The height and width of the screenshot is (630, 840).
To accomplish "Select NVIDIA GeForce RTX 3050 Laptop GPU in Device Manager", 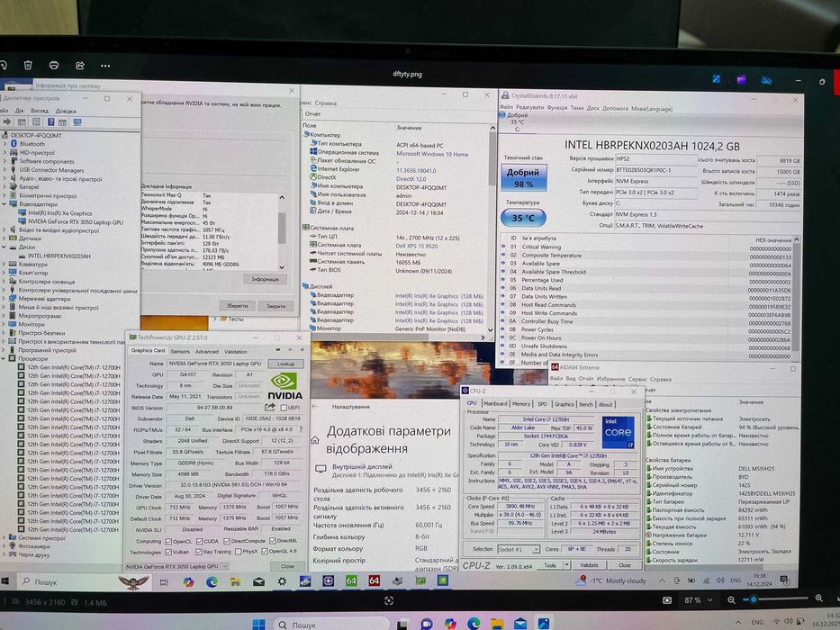I will (76, 221).
